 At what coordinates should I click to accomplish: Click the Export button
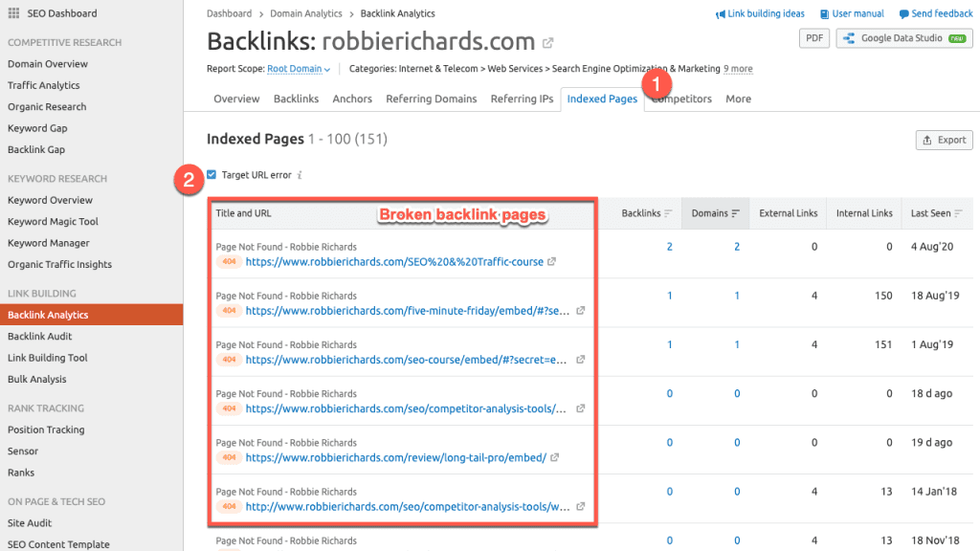(x=944, y=140)
